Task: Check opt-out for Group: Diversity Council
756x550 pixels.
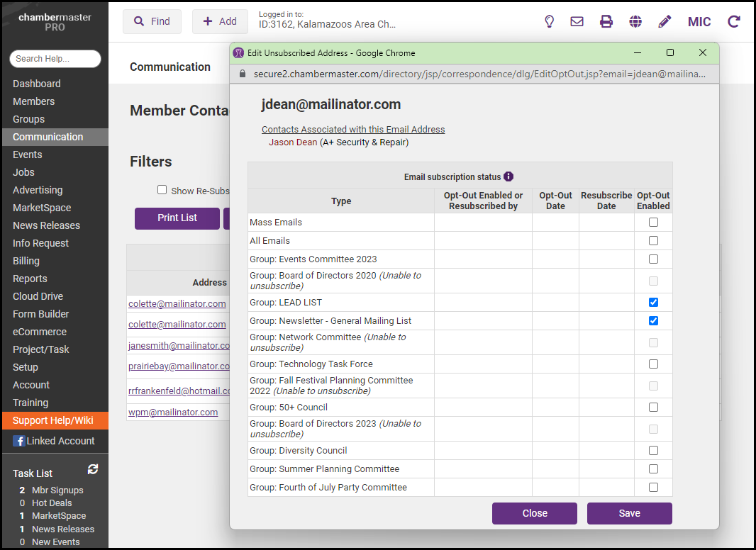Action: pos(653,451)
